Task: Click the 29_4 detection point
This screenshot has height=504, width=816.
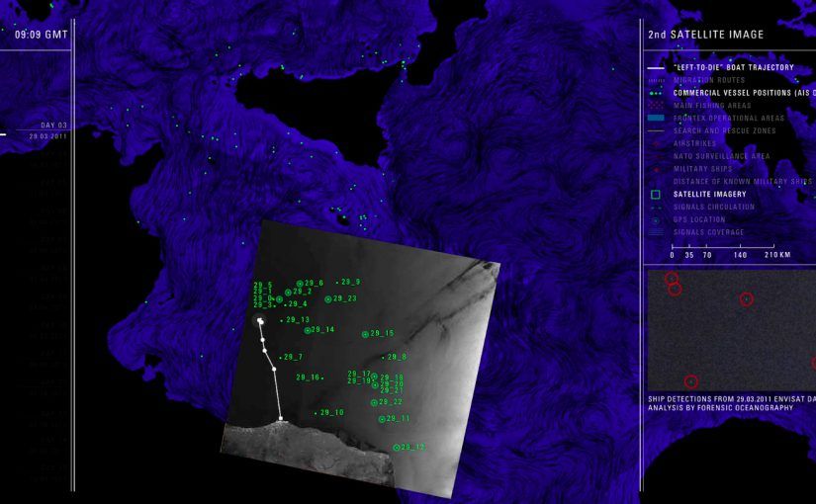Action: 285,304
